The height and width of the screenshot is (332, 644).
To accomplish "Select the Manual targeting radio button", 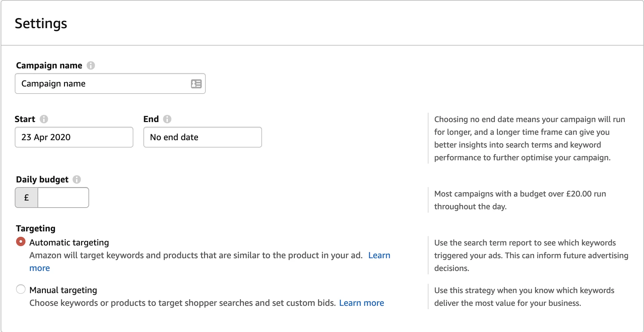I will coord(21,289).
